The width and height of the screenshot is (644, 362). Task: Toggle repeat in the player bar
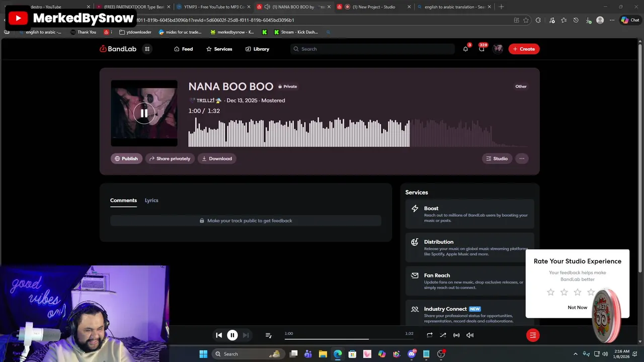click(x=429, y=335)
